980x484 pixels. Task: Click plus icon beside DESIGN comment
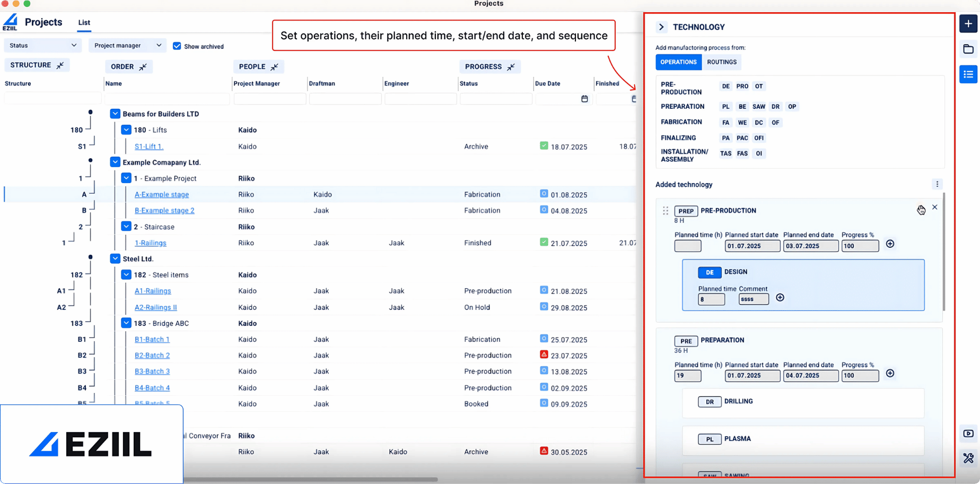click(780, 298)
